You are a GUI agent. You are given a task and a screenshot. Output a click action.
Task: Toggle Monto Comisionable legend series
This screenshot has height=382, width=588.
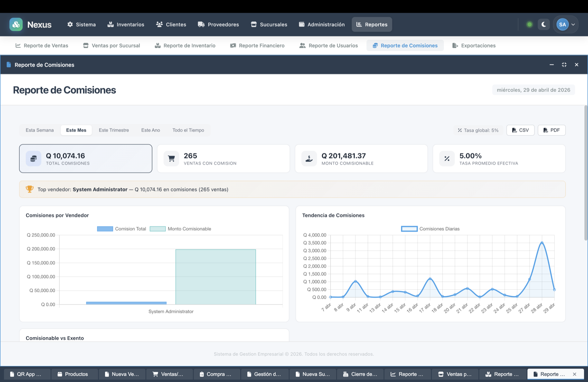[180, 229]
